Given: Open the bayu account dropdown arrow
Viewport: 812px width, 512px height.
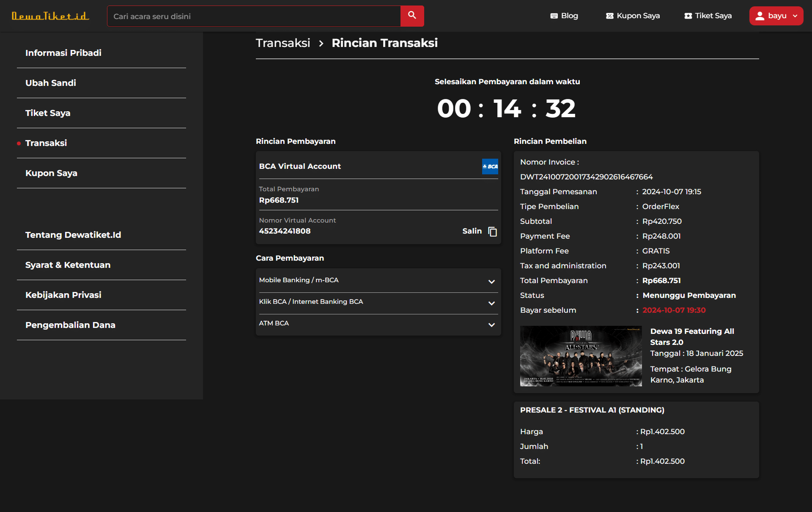Looking at the screenshot, I should tap(795, 16).
